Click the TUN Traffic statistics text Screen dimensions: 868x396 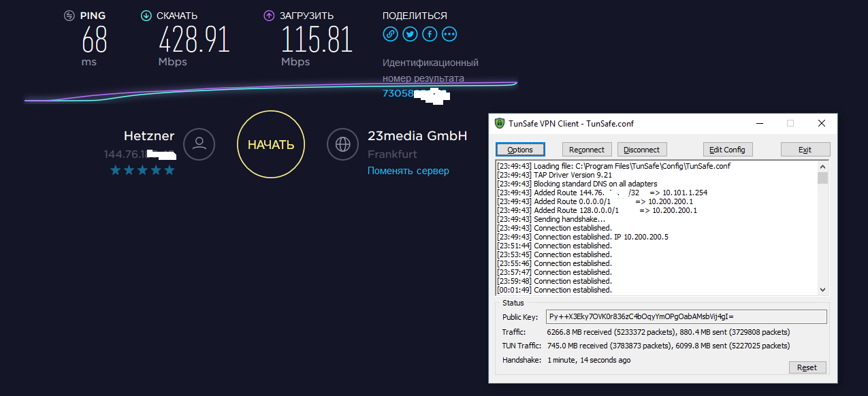click(669, 346)
